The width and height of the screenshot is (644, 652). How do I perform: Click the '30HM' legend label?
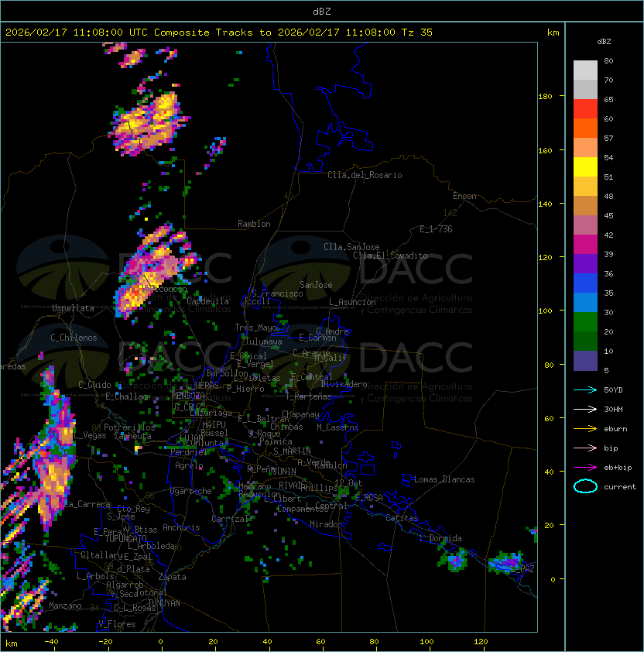[x=613, y=410]
